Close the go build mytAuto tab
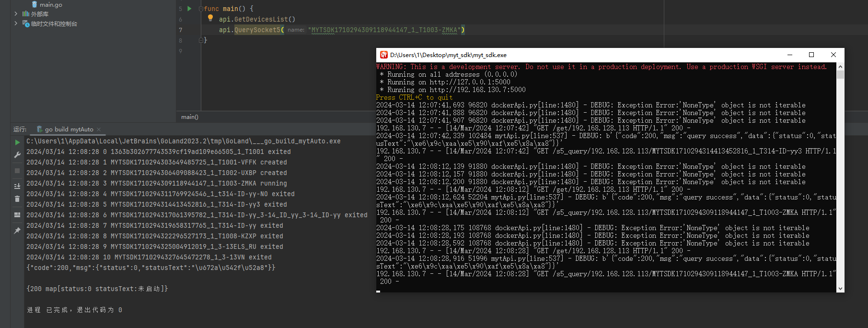 [99, 129]
